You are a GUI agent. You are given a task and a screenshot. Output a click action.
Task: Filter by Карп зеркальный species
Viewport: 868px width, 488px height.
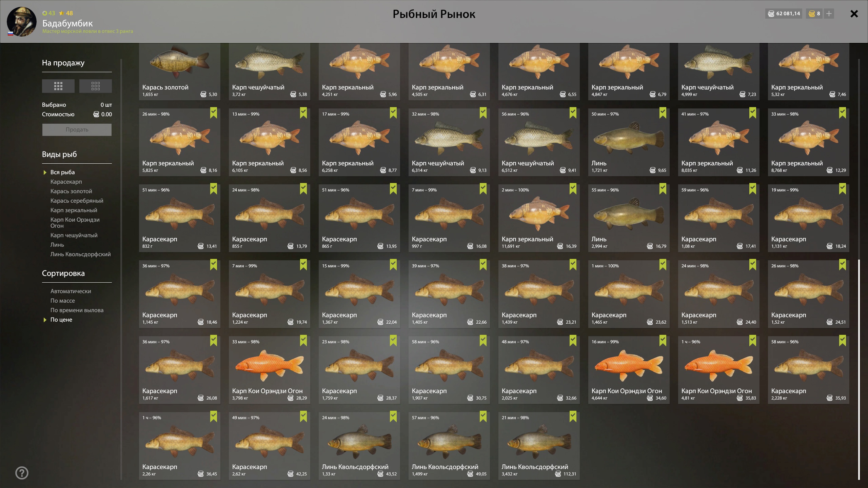pos(74,210)
